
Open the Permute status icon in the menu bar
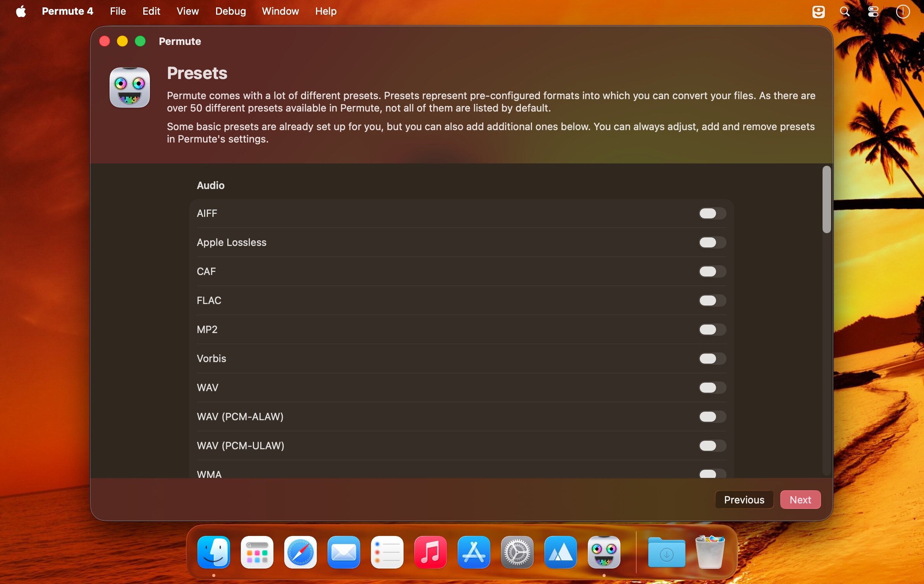pyautogui.click(x=818, y=12)
